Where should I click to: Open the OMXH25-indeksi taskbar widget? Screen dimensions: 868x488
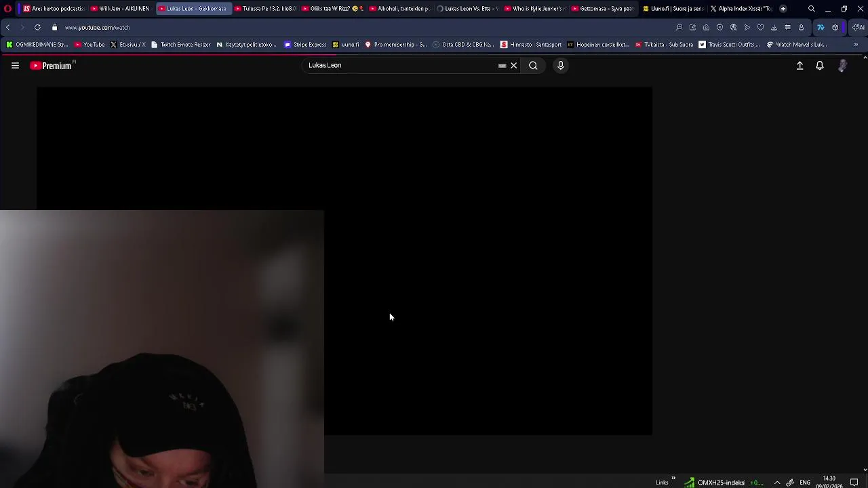[722, 483]
